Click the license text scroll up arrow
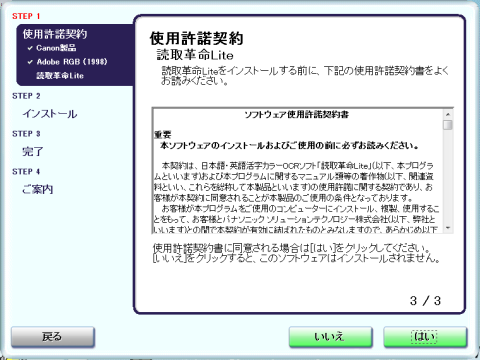 coord(448,114)
